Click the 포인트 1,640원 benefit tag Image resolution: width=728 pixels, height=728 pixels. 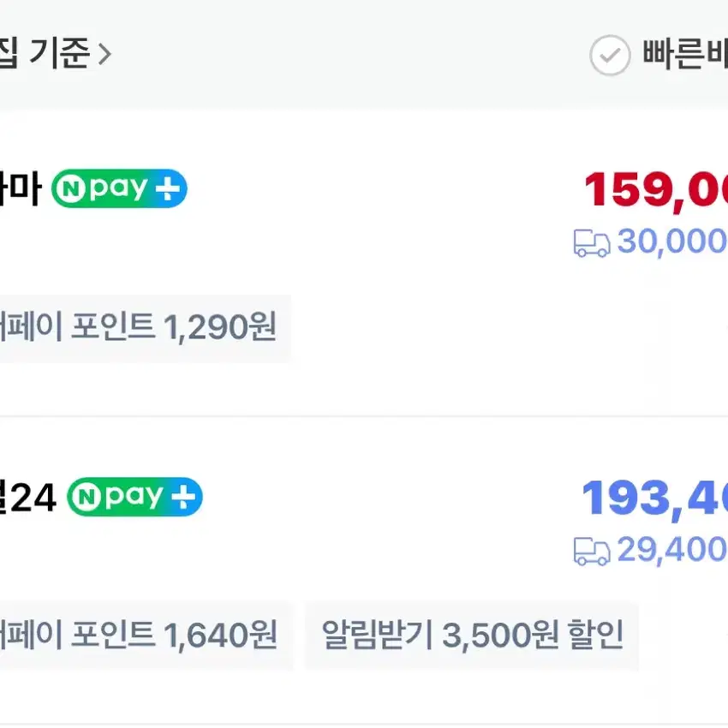click(146, 636)
